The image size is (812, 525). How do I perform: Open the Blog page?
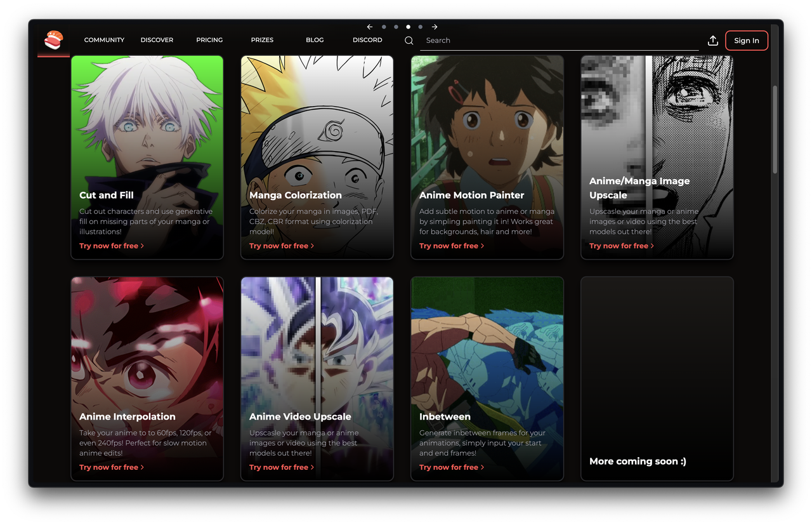(x=315, y=40)
